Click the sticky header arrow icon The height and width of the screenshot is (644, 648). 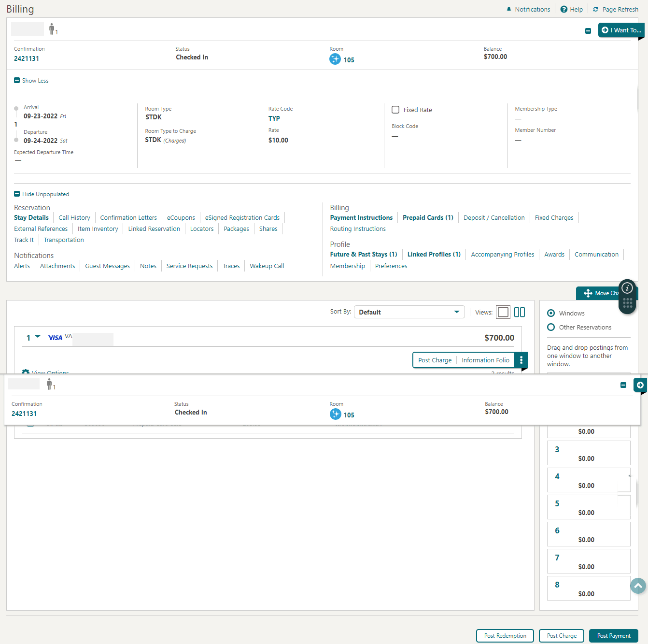pos(640,385)
